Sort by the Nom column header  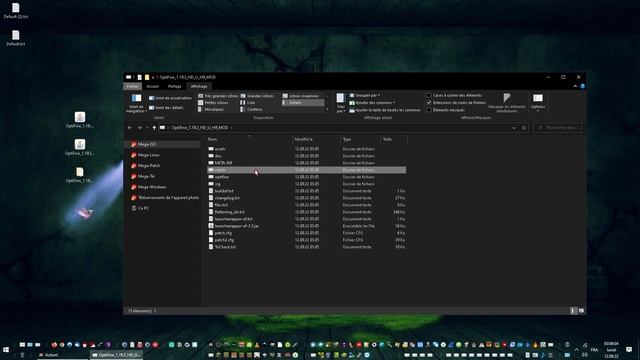coord(249,139)
